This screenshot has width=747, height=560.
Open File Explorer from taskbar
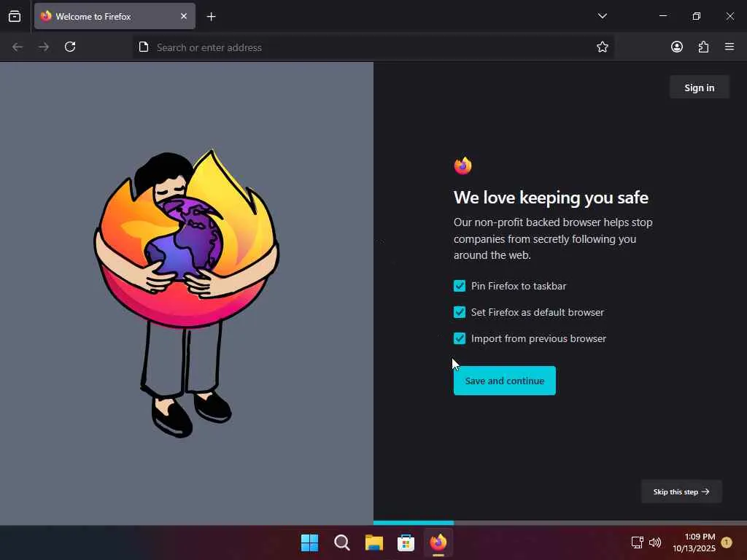[x=374, y=542]
